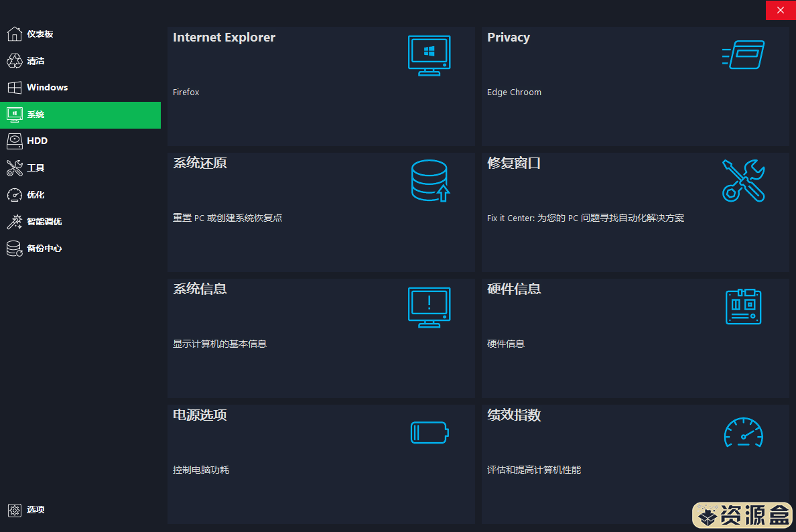Click 控制电脑功耗 description text
The width and height of the screenshot is (796, 532).
pyautogui.click(x=201, y=470)
